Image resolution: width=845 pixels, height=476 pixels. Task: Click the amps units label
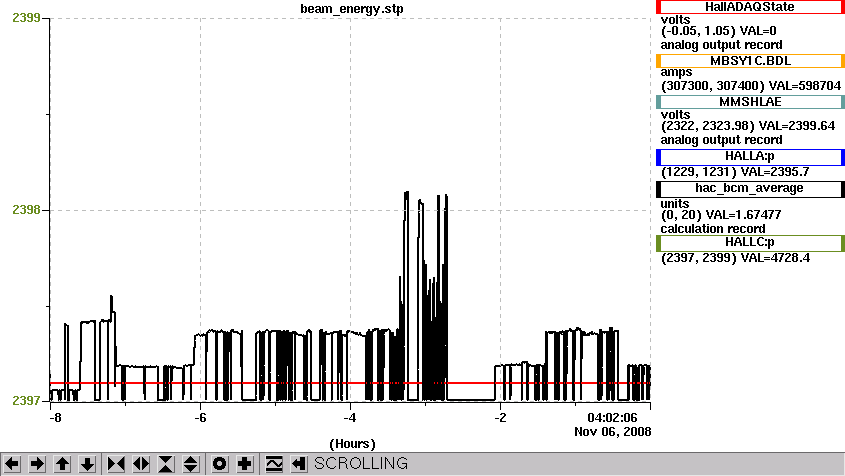pos(676,72)
